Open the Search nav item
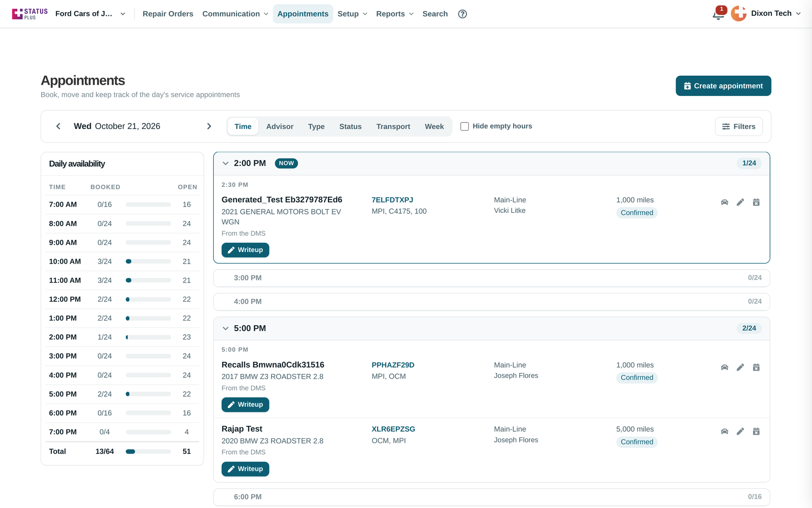The height and width of the screenshot is (508, 812). 435,14
